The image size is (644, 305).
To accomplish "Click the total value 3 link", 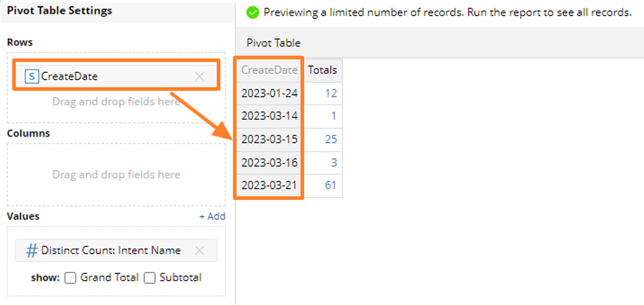I will pyautogui.click(x=334, y=163).
